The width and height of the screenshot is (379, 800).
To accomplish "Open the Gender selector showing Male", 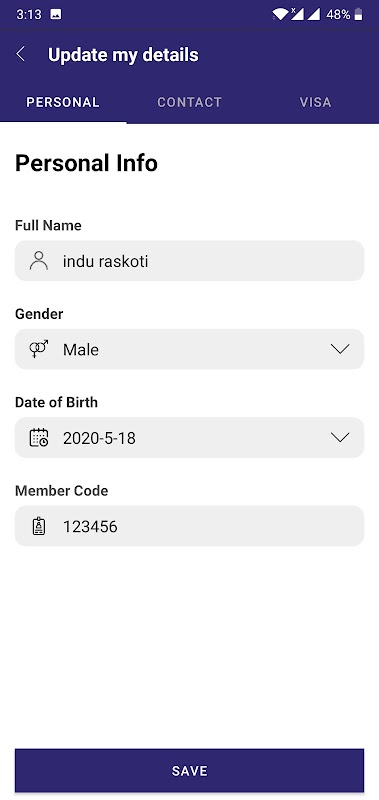I will coord(189,349).
